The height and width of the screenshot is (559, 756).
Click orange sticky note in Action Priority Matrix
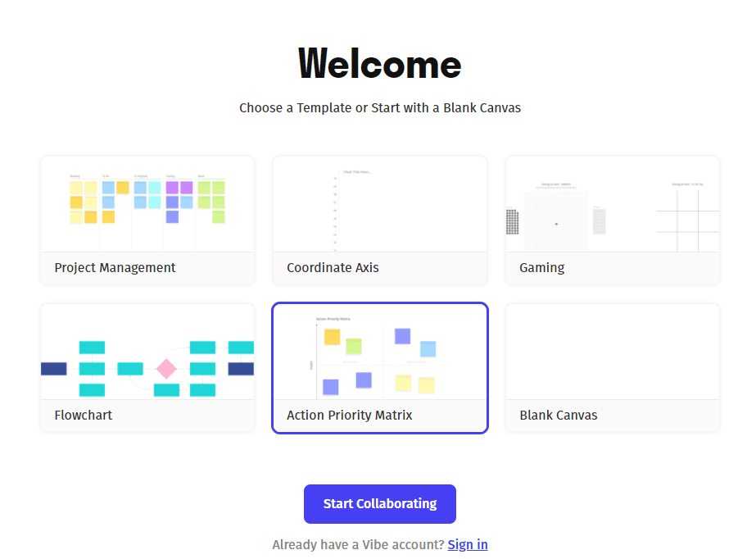click(x=332, y=337)
